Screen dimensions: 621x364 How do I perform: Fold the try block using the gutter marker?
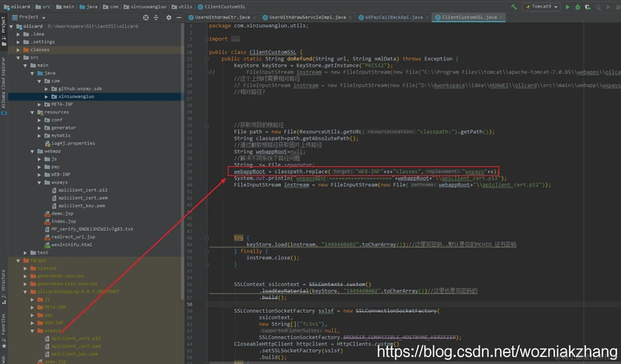point(206,238)
